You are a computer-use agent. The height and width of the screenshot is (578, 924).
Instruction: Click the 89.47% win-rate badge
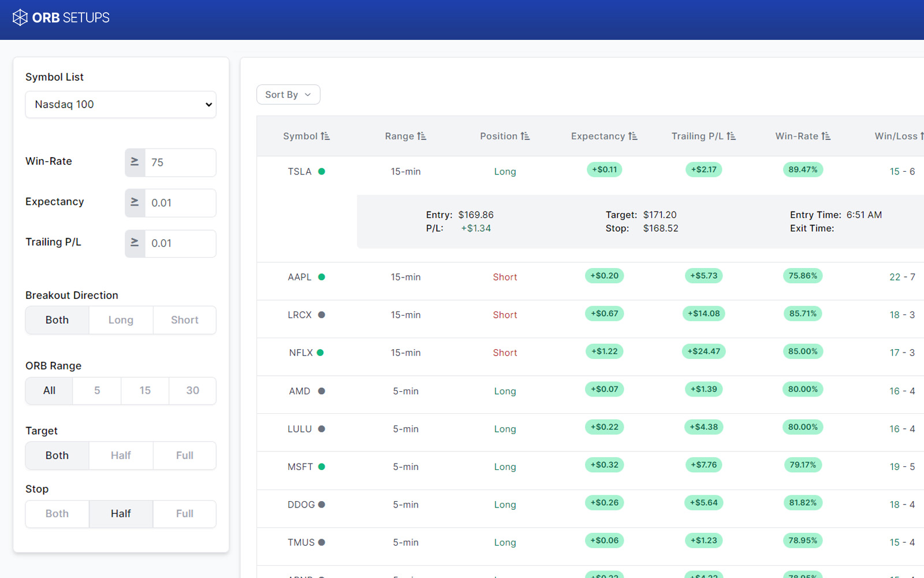coord(803,170)
